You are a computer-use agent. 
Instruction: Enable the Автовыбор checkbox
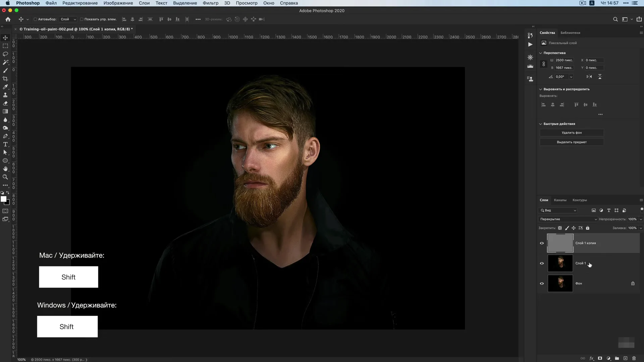[35, 19]
